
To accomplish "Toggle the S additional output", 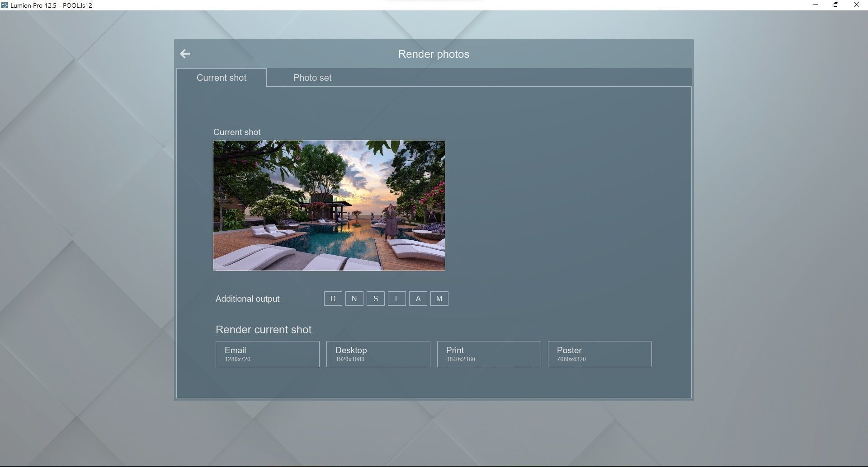I will [x=376, y=299].
